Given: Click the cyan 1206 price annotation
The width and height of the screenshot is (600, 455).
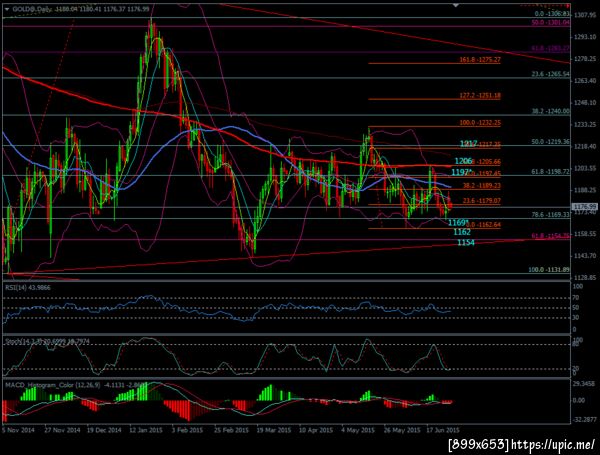Looking at the screenshot, I should pos(463,161).
